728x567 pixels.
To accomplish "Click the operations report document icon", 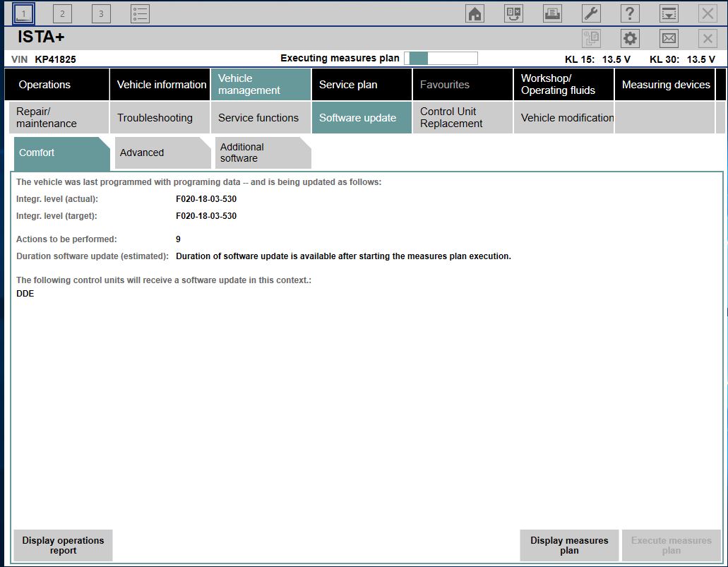I will [591, 38].
